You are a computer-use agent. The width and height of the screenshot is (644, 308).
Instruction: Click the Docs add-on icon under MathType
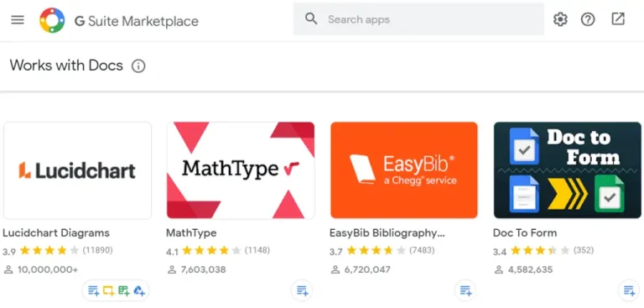302,290
